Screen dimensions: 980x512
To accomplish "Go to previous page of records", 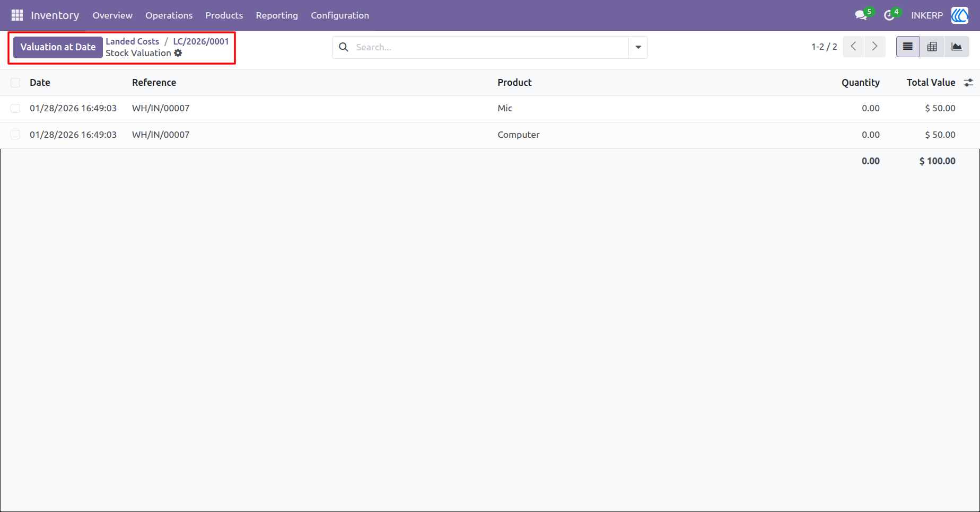I will (x=853, y=47).
